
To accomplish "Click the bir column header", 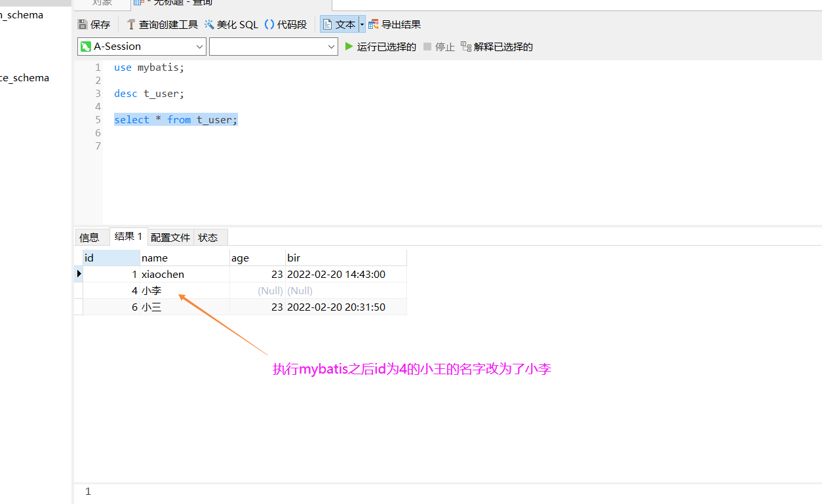I will [x=346, y=258].
